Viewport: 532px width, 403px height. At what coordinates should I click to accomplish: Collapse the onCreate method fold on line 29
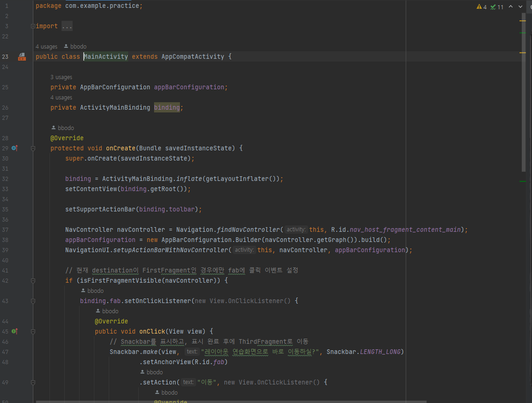click(x=33, y=148)
